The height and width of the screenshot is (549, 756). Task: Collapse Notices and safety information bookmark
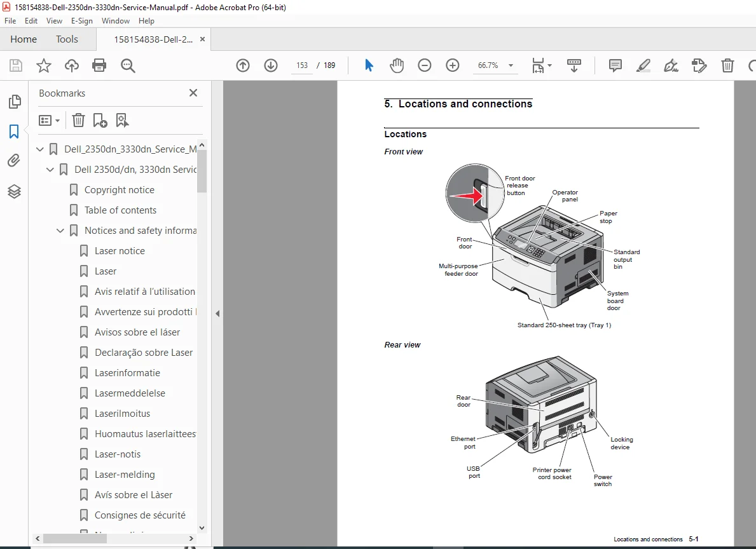(x=60, y=231)
